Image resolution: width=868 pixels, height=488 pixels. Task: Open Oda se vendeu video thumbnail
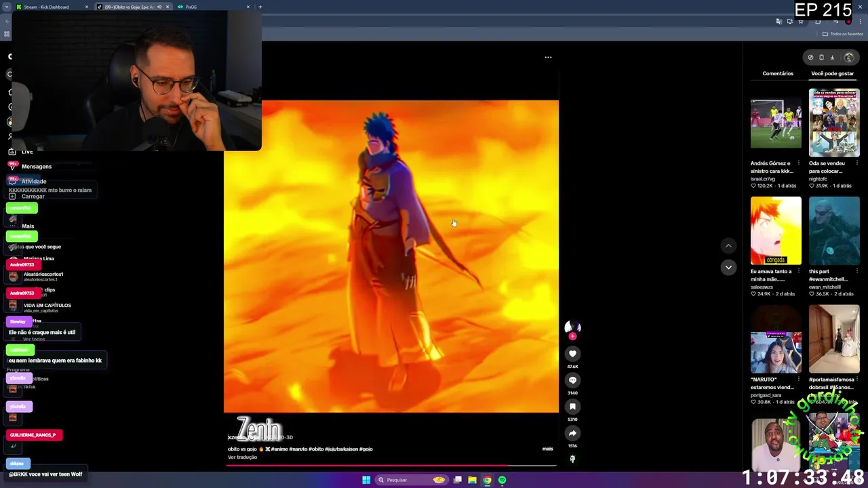coord(834,123)
